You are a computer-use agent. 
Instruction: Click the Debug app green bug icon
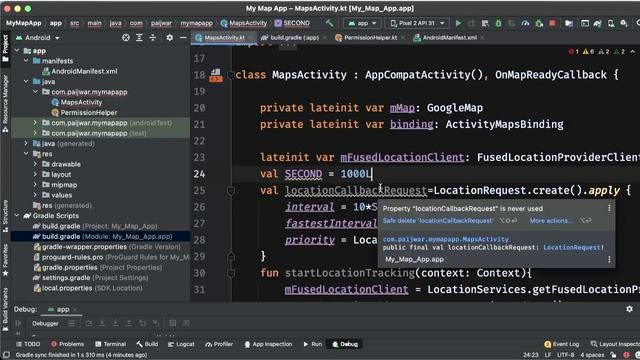click(498, 23)
